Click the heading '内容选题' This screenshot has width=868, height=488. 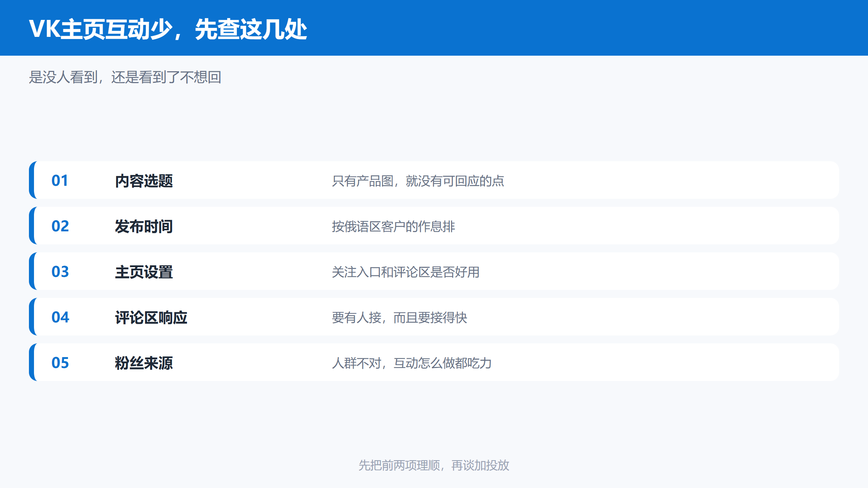click(x=144, y=181)
